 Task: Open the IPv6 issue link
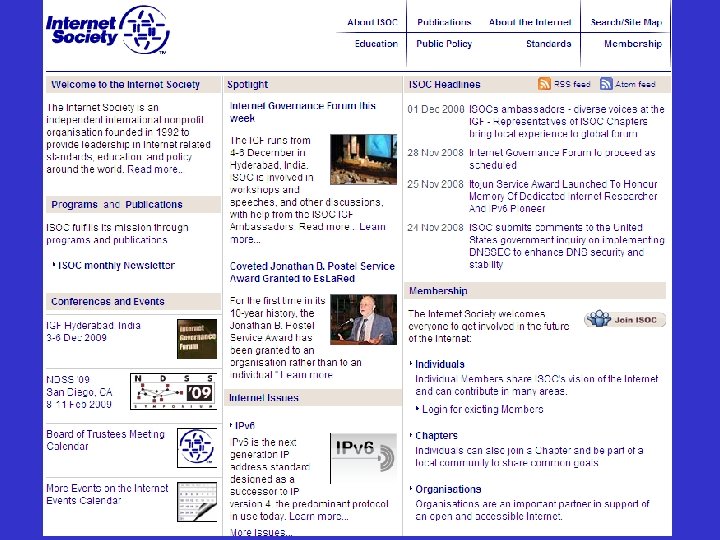245,426
